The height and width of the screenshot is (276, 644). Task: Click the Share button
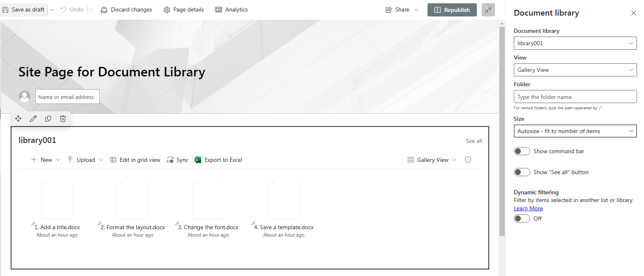tap(397, 9)
